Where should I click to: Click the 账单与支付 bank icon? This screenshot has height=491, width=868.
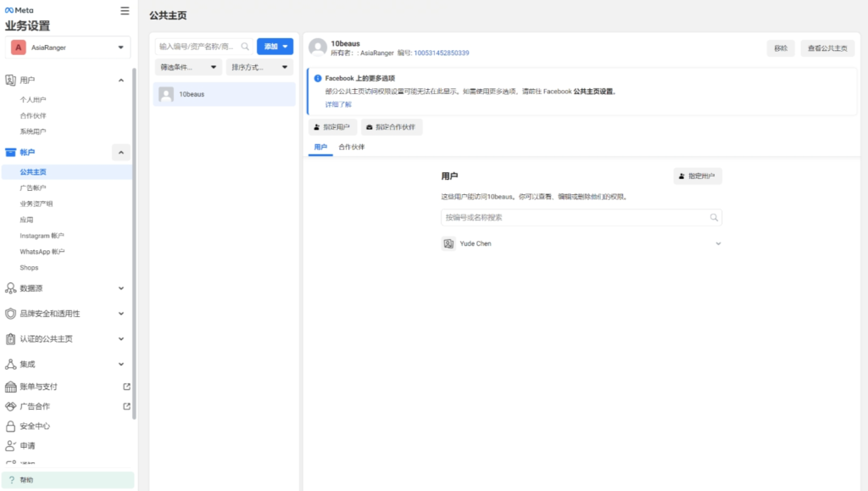click(x=10, y=387)
